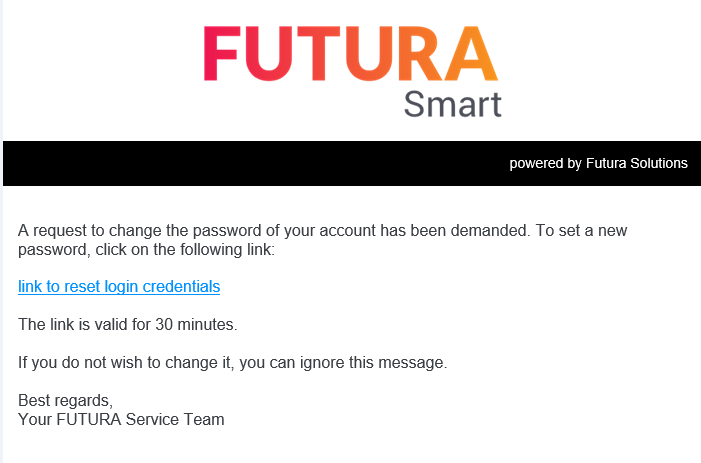Click the Your FUTURA Service Team signature
Viewport: 701px width, 463px height.
(x=121, y=420)
